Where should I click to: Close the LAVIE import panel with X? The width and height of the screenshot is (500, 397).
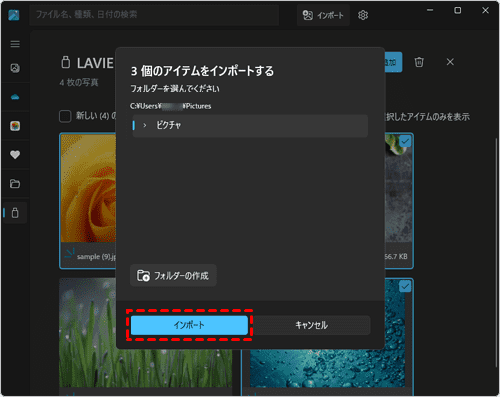(450, 62)
